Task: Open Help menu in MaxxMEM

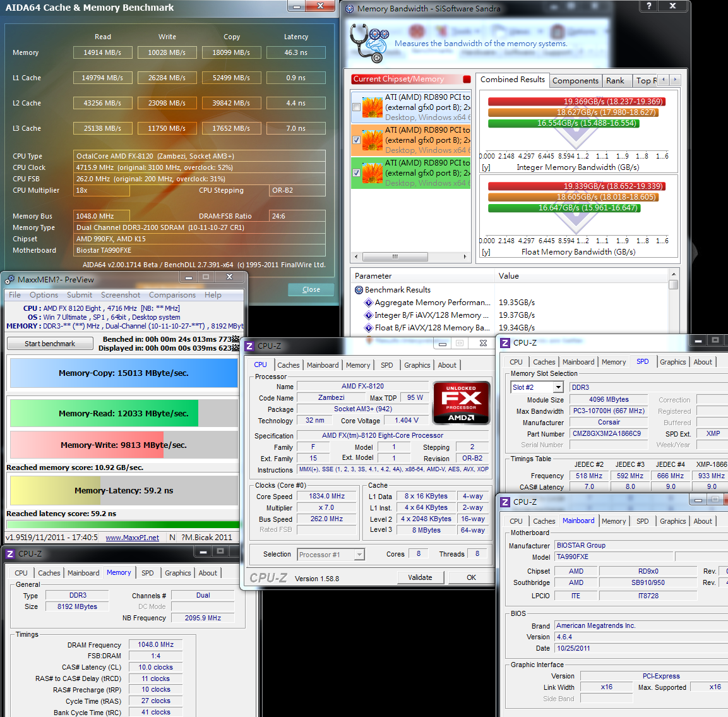Action: (x=213, y=295)
